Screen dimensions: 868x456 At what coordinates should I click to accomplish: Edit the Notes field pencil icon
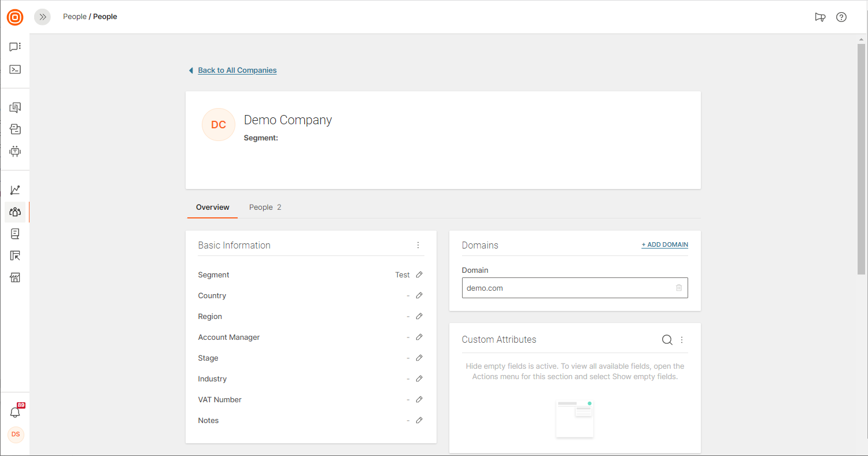419,420
